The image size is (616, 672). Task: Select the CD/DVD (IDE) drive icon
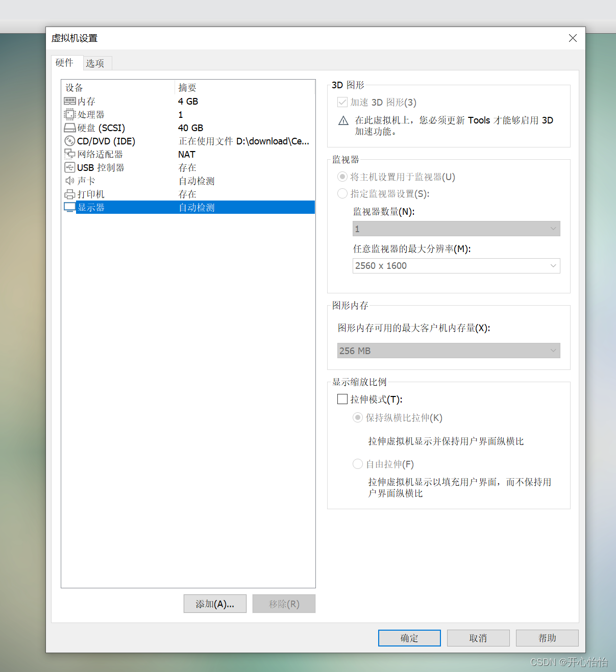70,141
